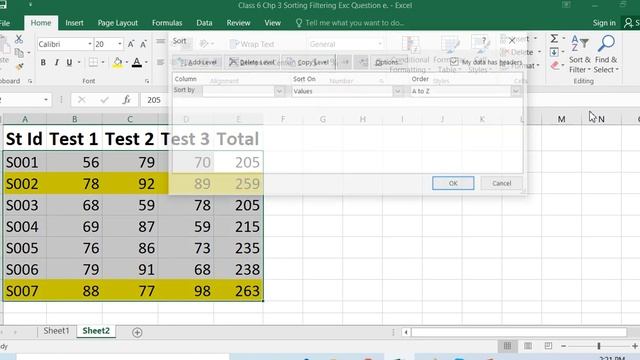Select column M header
Image resolution: width=640 pixels, height=360 pixels.
click(x=562, y=119)
